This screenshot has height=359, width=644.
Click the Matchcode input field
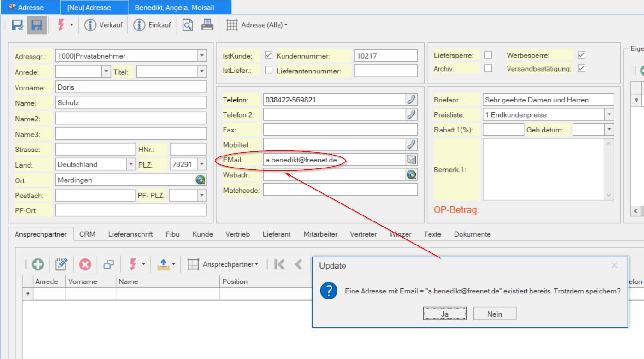pyautogui.click(x=340, y=189)
